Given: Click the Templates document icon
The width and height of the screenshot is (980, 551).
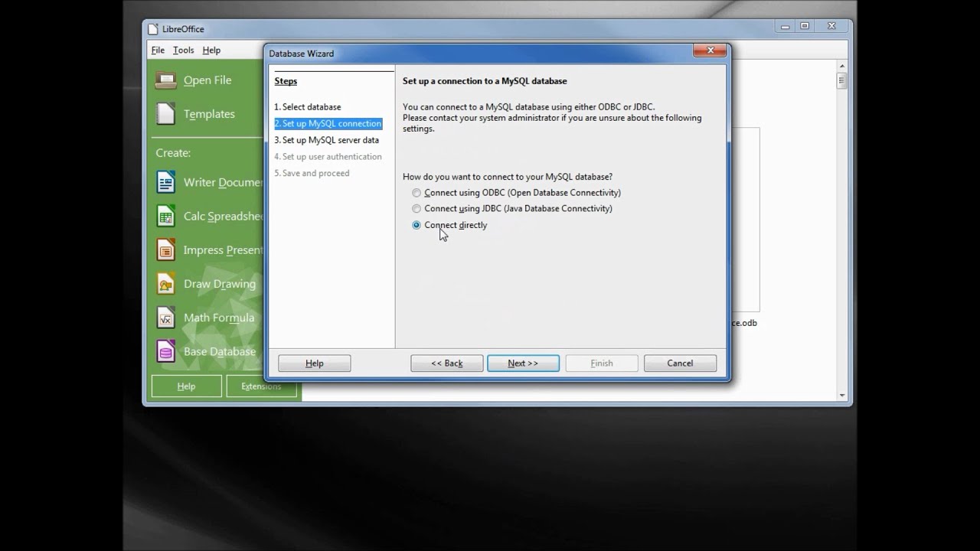Looking at the screenshot, I should pos(165,113).
